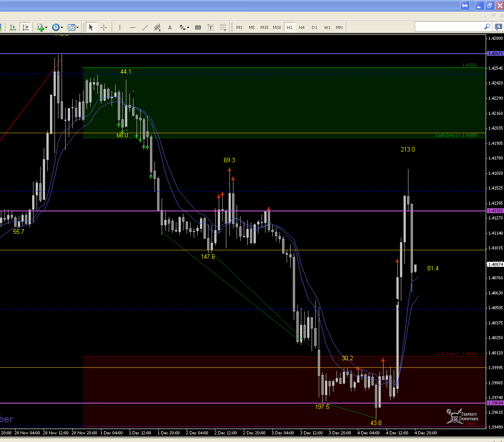Switch chart to W1 weekly timeframe
Screen dimensions: 504x442
[327, 27]
